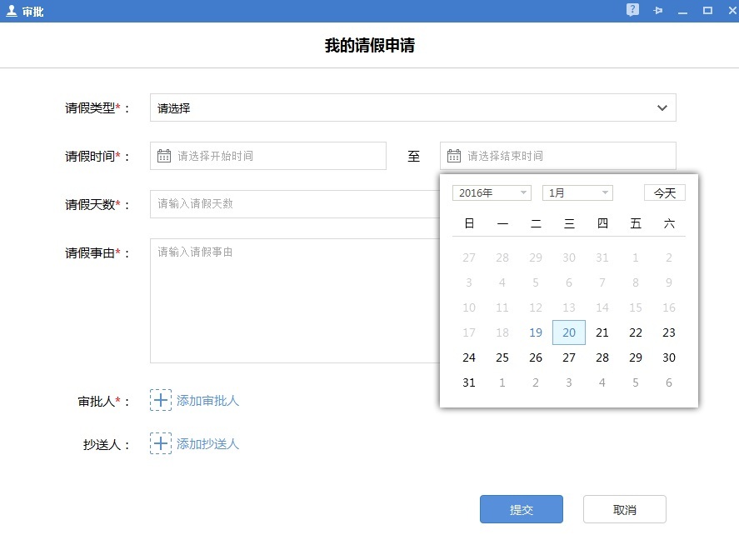Submit the form with 提交 button
The width and height of the screenshot is (739, 560).
tap(521, 509)
